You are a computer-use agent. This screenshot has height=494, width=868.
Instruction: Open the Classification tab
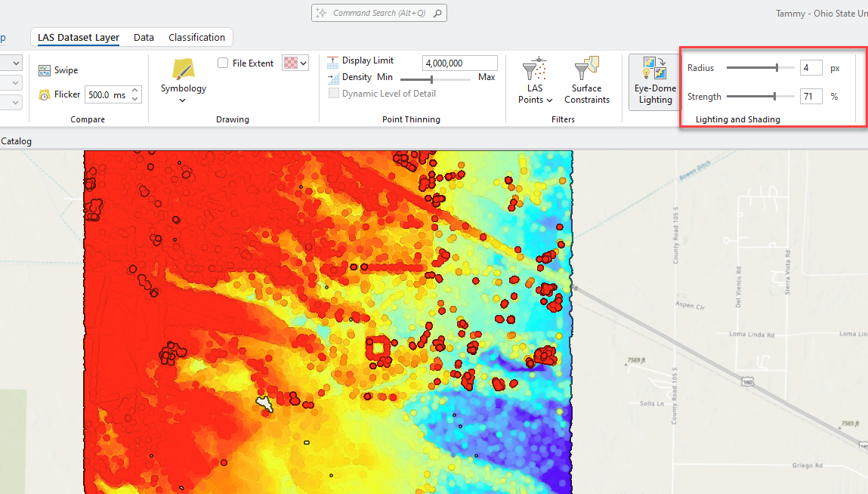(196, 37)
